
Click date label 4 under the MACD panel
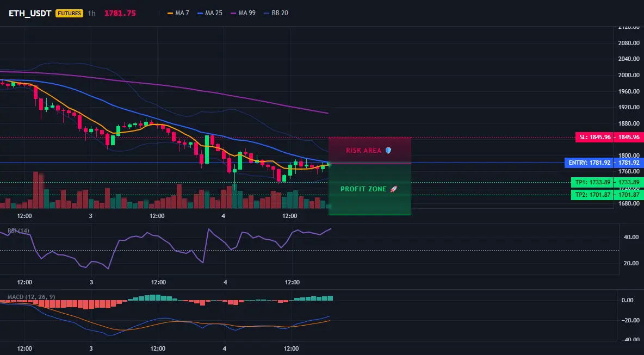224,349
